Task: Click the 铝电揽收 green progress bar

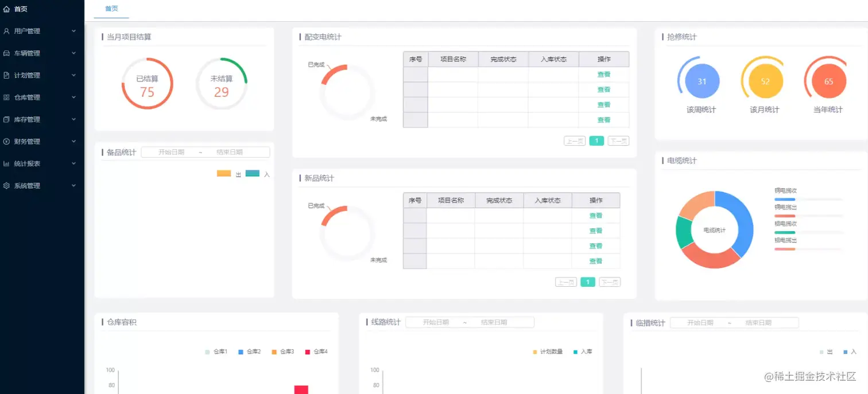Action: point(785,233)
